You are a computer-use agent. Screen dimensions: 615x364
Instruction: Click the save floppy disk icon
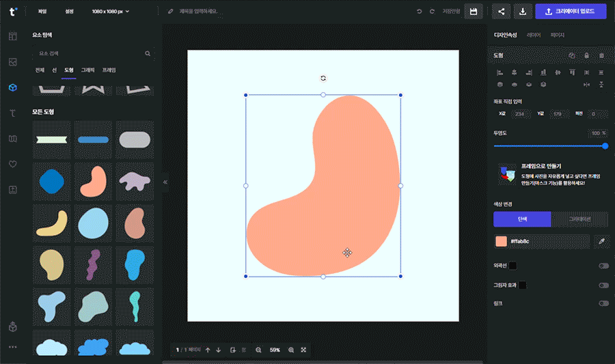tap(472, 12)
